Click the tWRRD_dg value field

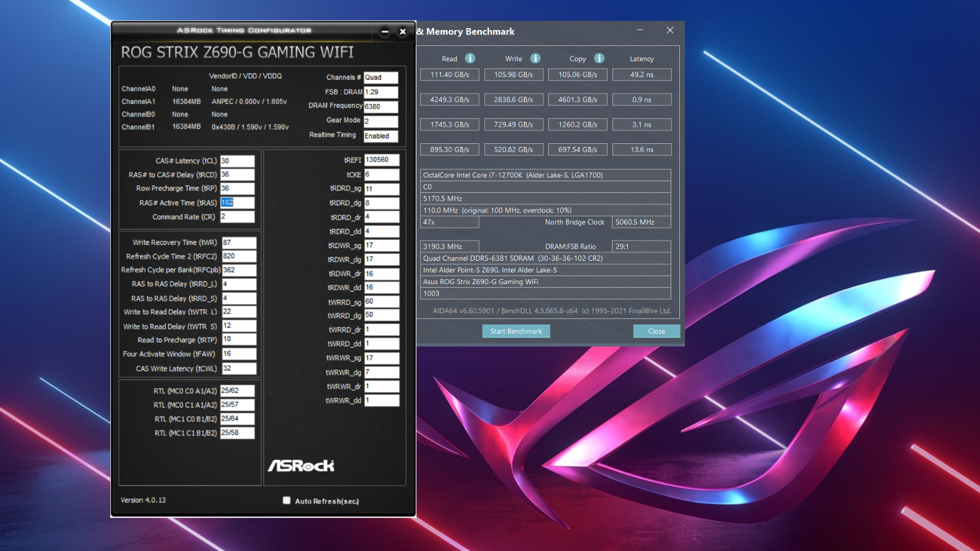click(x=382, y=315)
